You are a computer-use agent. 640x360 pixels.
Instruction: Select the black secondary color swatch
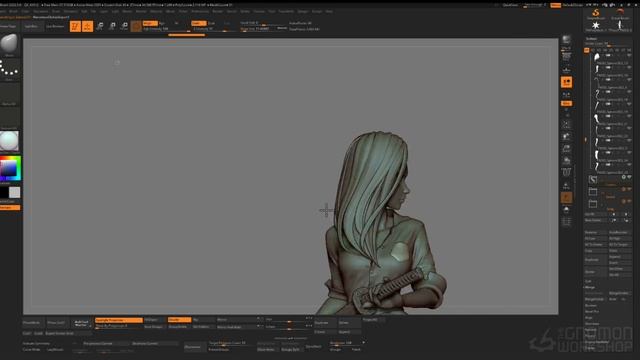coord(4,192)
